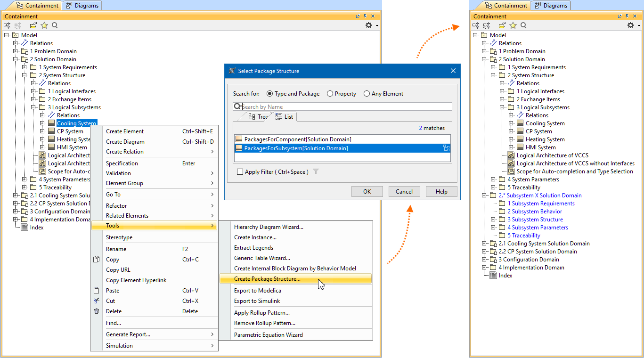Click the Cancel button in dialog

404,191
